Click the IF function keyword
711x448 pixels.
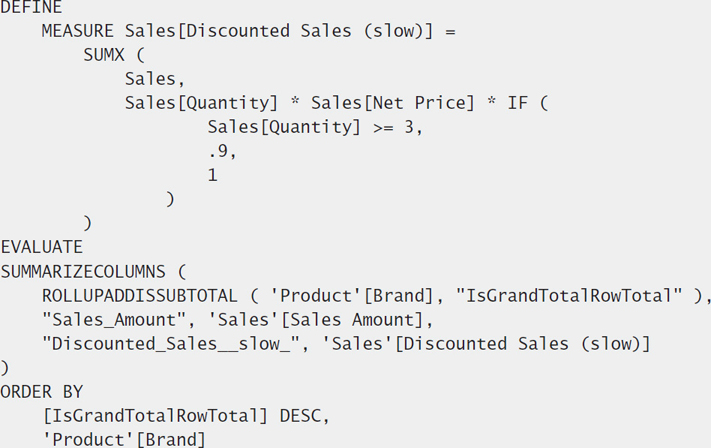(x=518, y=103)
